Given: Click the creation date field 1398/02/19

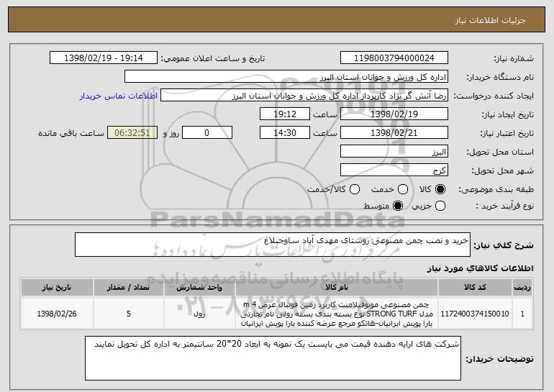Looking at the screenshot, I should pos(394,114).
